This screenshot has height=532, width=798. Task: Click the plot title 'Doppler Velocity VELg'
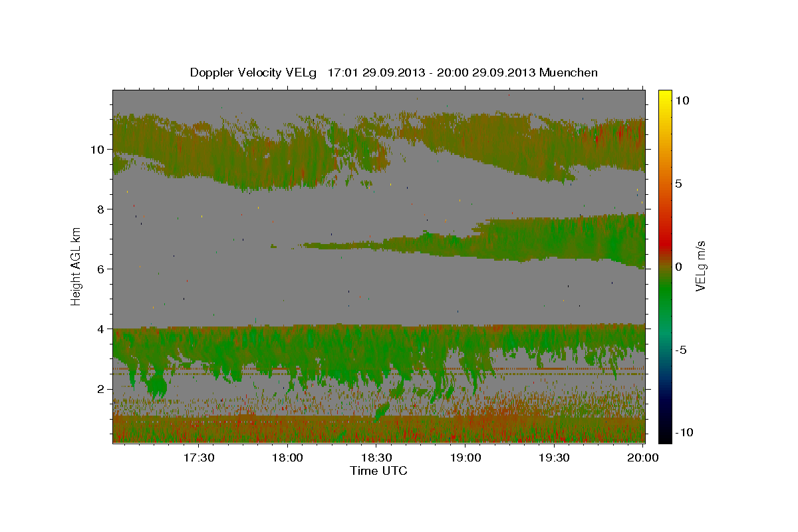[255, 72]
